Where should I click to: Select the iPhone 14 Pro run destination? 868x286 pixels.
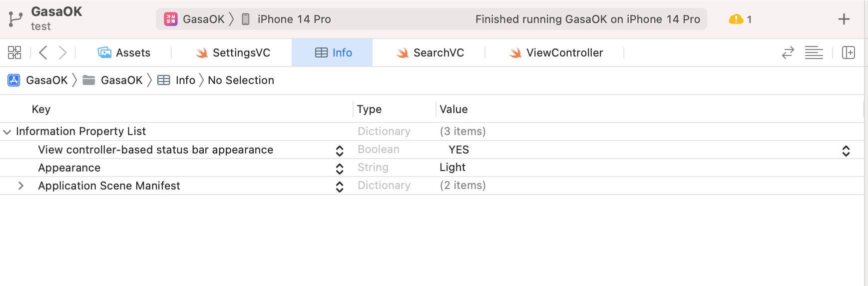pos(294,19)
